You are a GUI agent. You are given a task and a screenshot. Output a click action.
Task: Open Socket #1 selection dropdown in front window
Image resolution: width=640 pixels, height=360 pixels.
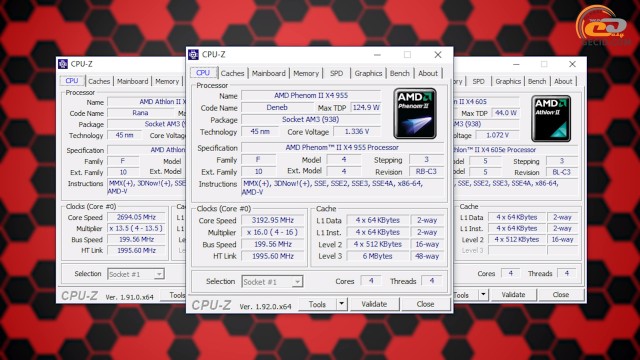pyautogui.click(x=297, y=282)
